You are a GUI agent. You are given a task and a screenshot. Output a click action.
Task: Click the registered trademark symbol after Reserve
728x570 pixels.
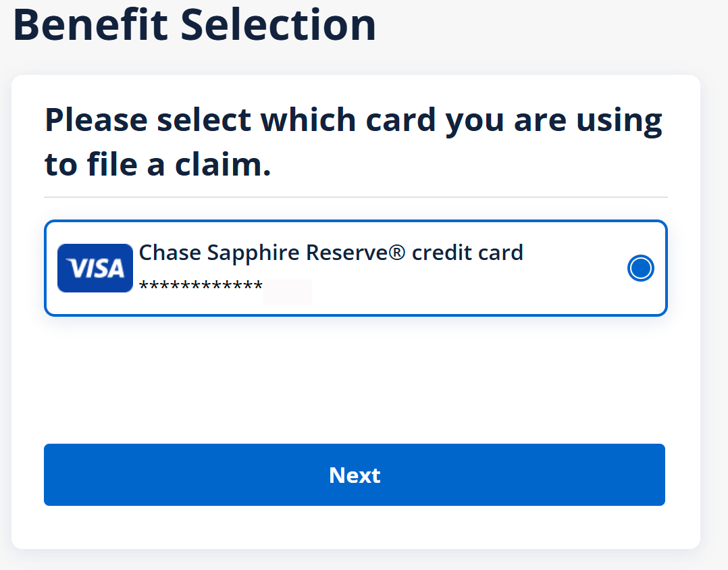tap(398, 253)
